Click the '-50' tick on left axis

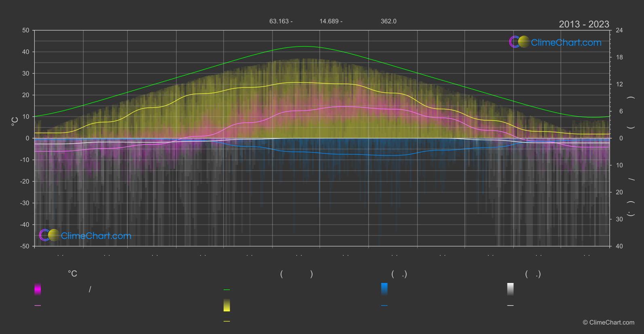25,246
